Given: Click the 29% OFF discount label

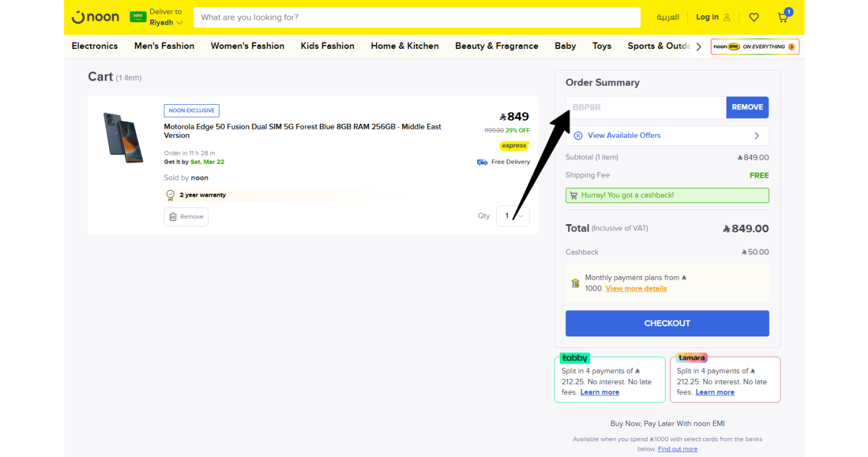Looking at the screenshot, I should 518,130.
